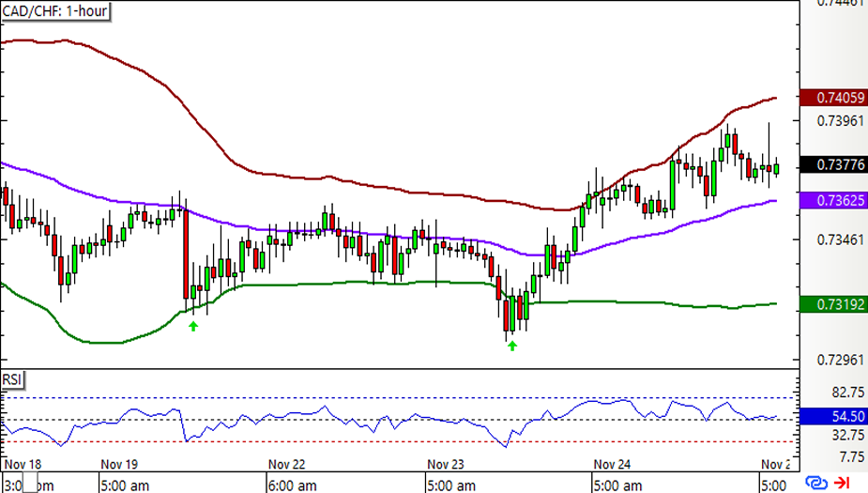Click the red scroll-to-latest-bar arrow icon

coord(842,483)
